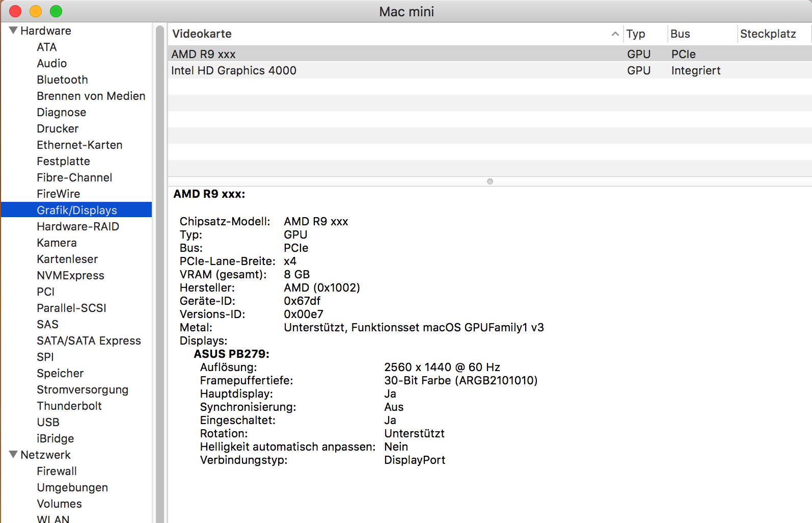Click the Integriert bus cell

(696, 70)
